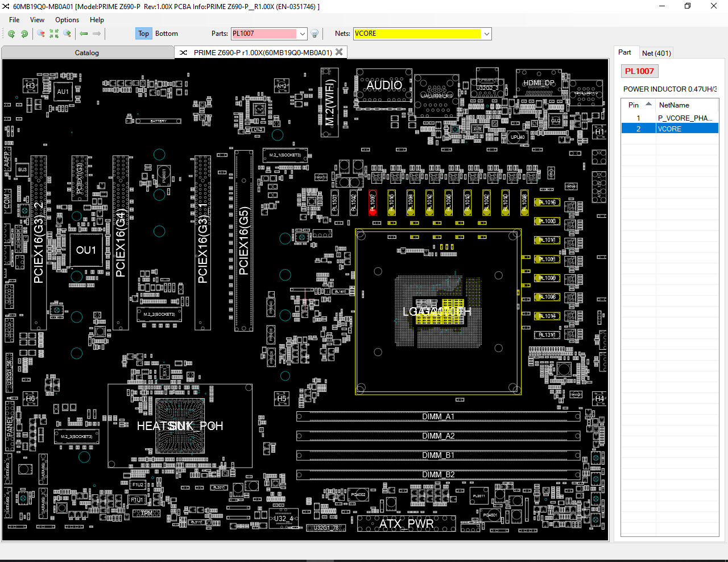This screenshot has width=728, height=562.
Task: Click the fit-to-window green arrows icon
Action: (54, 34)
